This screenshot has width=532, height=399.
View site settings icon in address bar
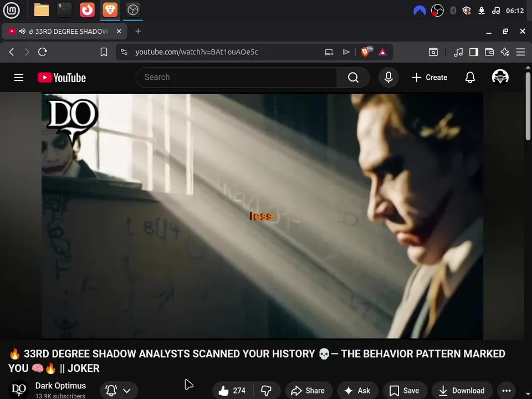coord(124,52)
